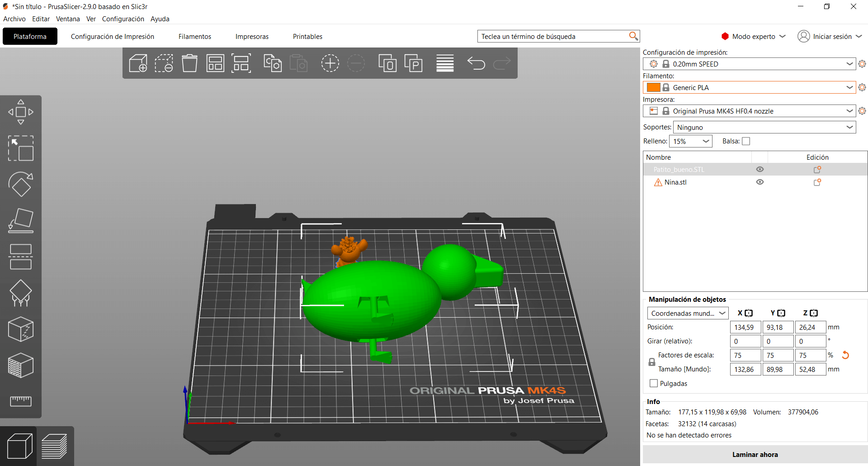This screenshot has width=868, height=466.
Task: Open the Coordenadas mundiales dropdown
Action: pyautogui.click(x=688, y=313)
